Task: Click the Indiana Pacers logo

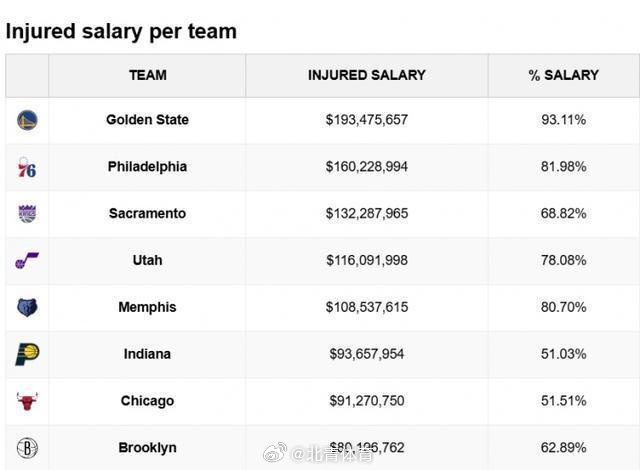Action: [x=27, y=354]
